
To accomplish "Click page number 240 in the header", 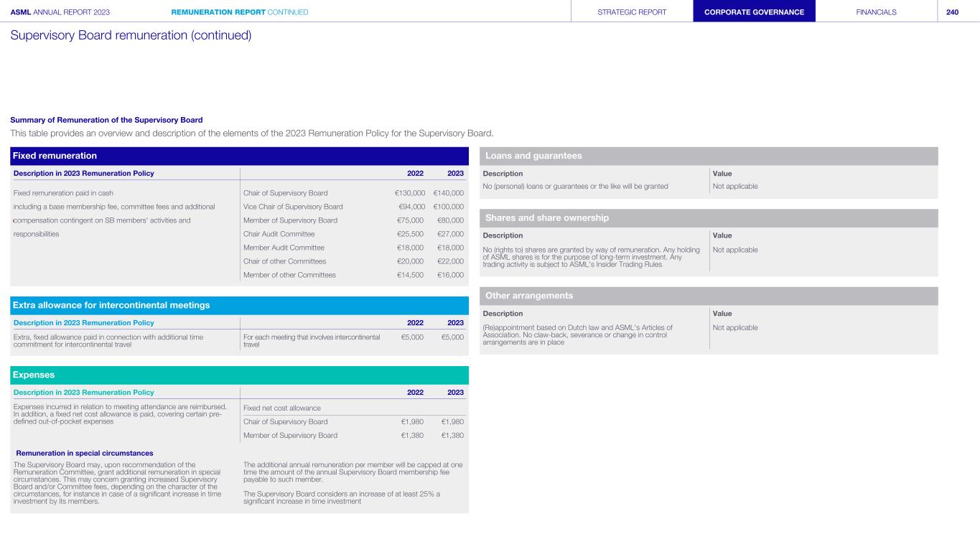I will [x=952, y=12].
